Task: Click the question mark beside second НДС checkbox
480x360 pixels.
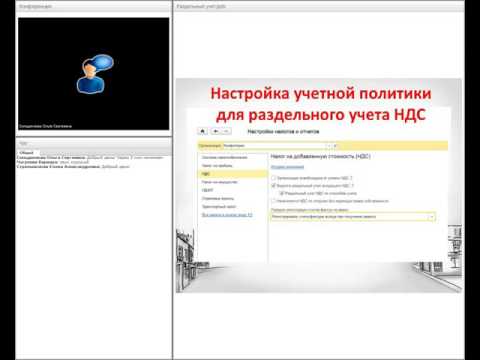Action: click(352, 186)
